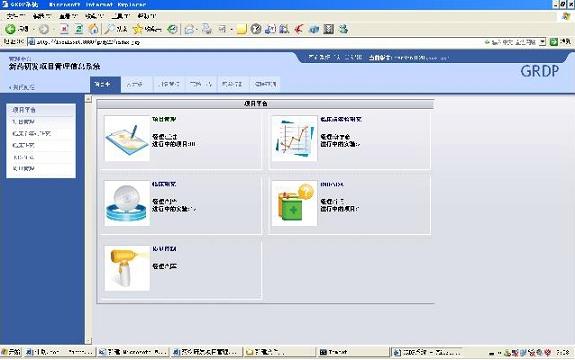Open the clipboard-and-pen project management icon
This screenshot has height=360, width=575.
127,138
